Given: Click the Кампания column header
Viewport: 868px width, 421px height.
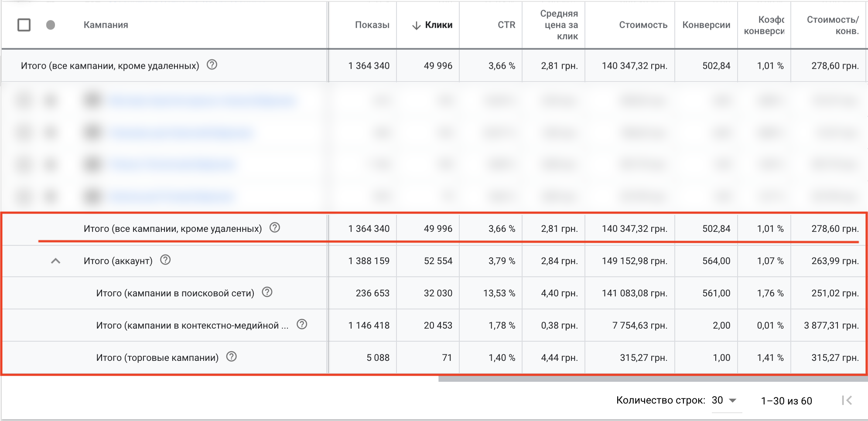Looking at the screenshot, I should coord(106,25).
